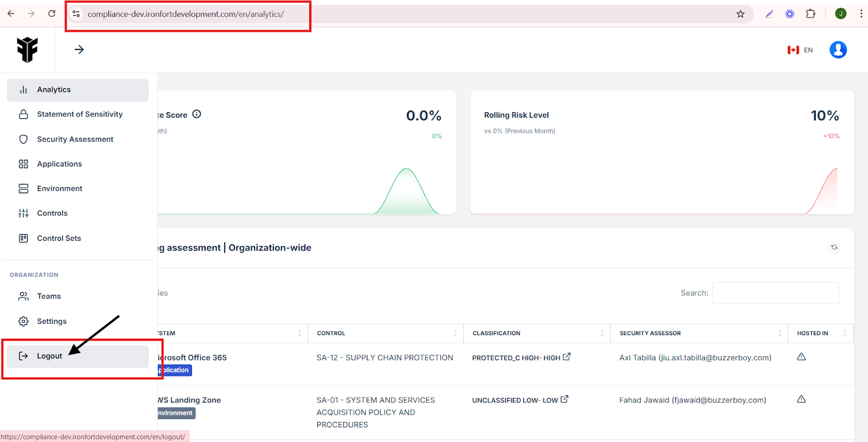Click the Iron Fort logo icon
The image size is (868, 442).
pos(27,50)
